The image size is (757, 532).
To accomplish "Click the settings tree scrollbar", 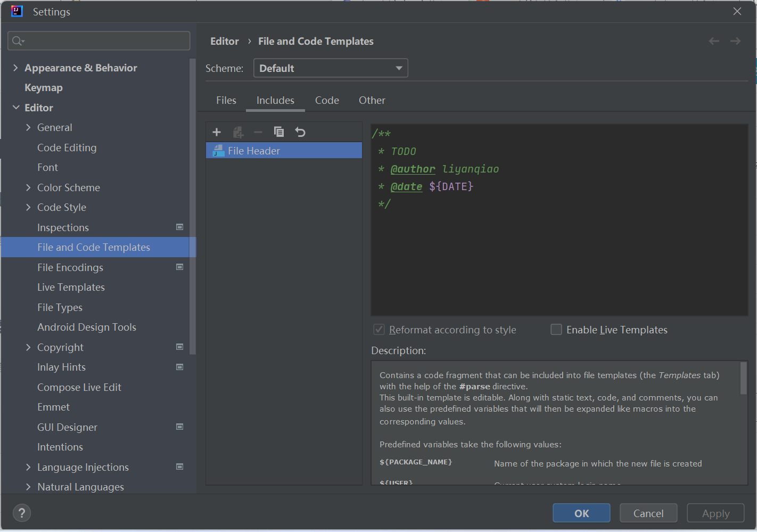I will 193,207.
